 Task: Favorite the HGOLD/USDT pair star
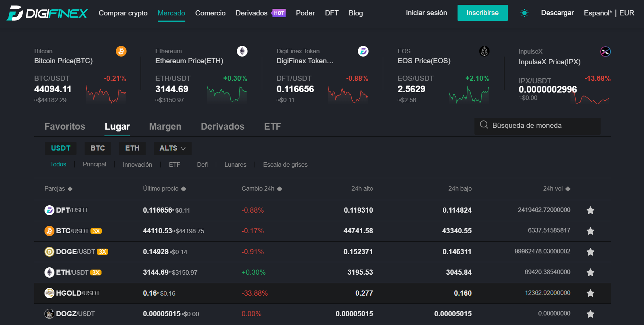click(x=590, y=293)
